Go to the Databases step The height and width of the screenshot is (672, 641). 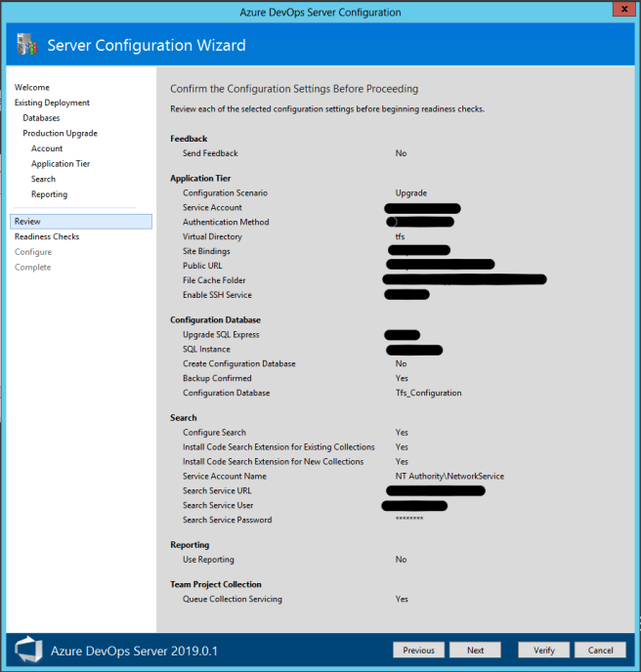click(41, 118)
